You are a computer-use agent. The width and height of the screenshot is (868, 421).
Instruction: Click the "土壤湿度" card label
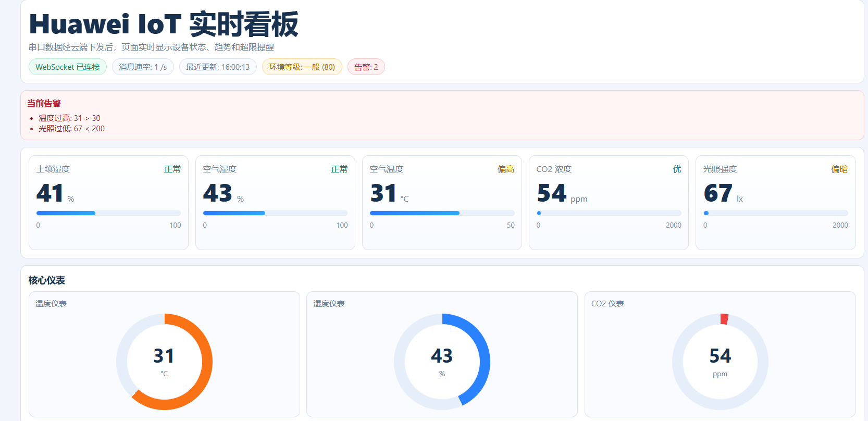(x=53, y=169)
